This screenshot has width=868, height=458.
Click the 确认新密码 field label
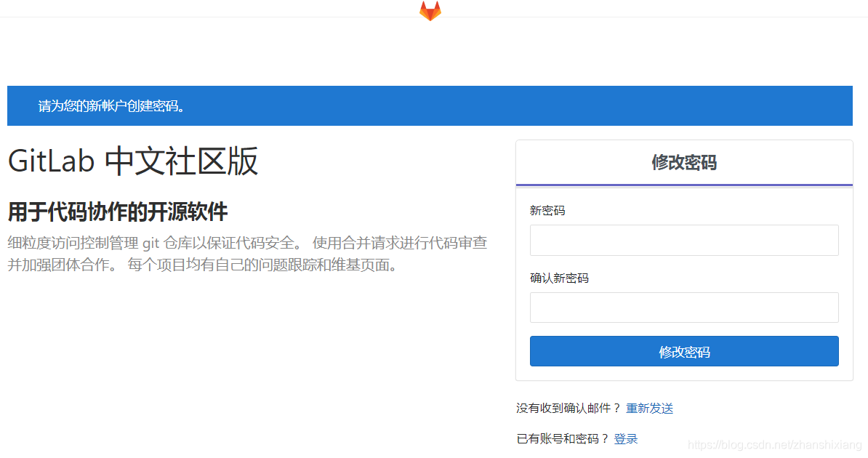tap(559, 278)
